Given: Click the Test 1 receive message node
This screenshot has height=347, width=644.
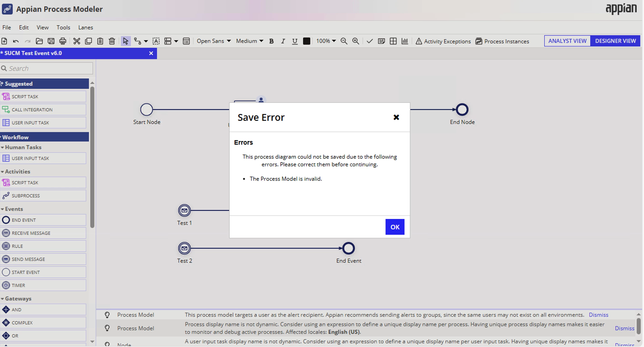Looking at the screenshot, I should (x=184, y=210).
